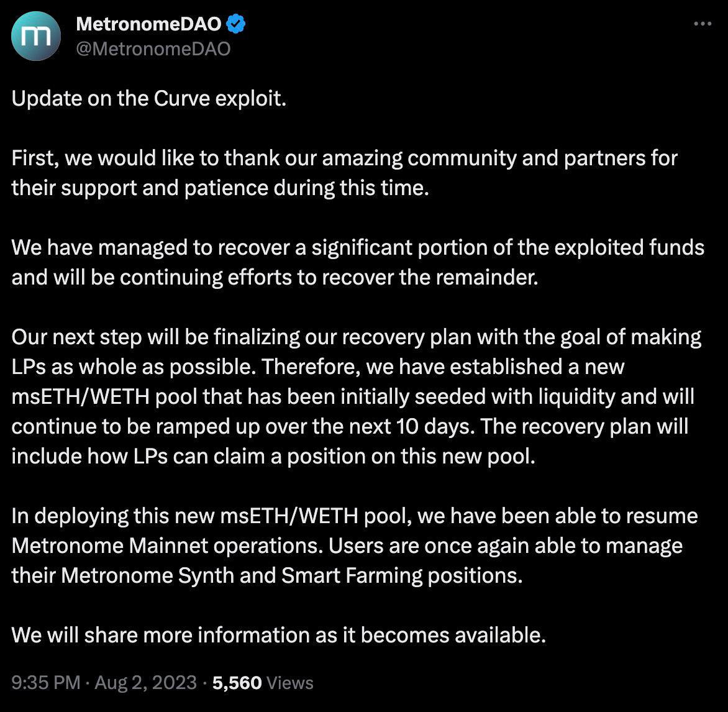Click the MetronomeDAO profile avatar
Viewport: 728px width, 712px height.
36,36
